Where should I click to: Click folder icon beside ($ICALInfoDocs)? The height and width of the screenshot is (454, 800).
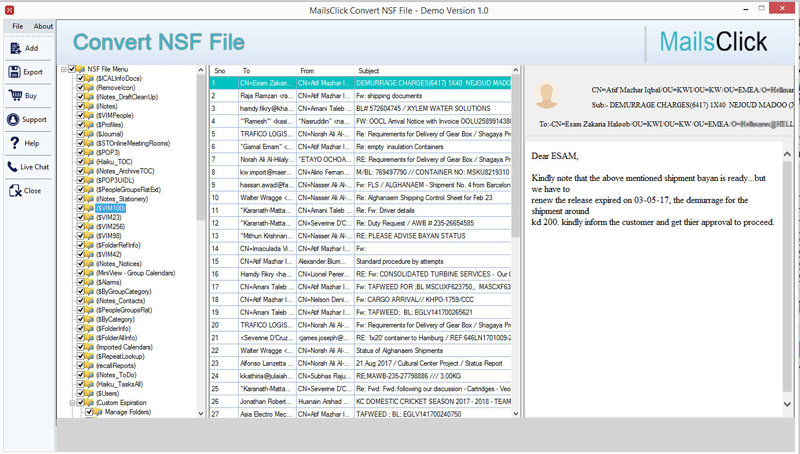(x=89, y=79)
